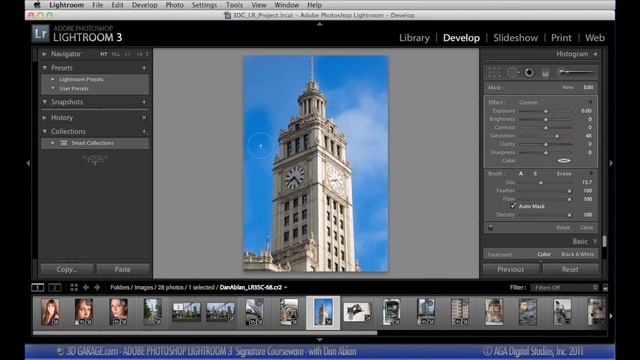Viewport: 640px width, 360px height.
Task: Select brush B
Action: (535, 174)
